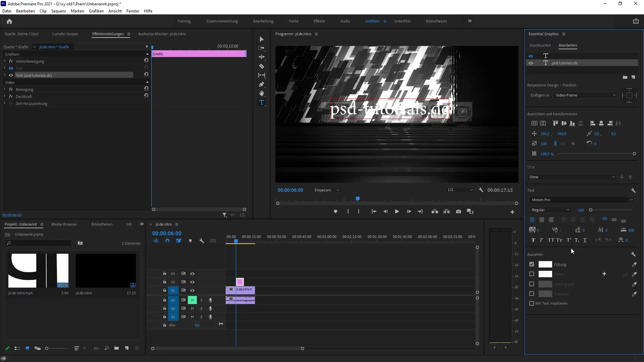Add a marker in Program monitor
The height and width of the screenshot is (362, 644).
335,212
